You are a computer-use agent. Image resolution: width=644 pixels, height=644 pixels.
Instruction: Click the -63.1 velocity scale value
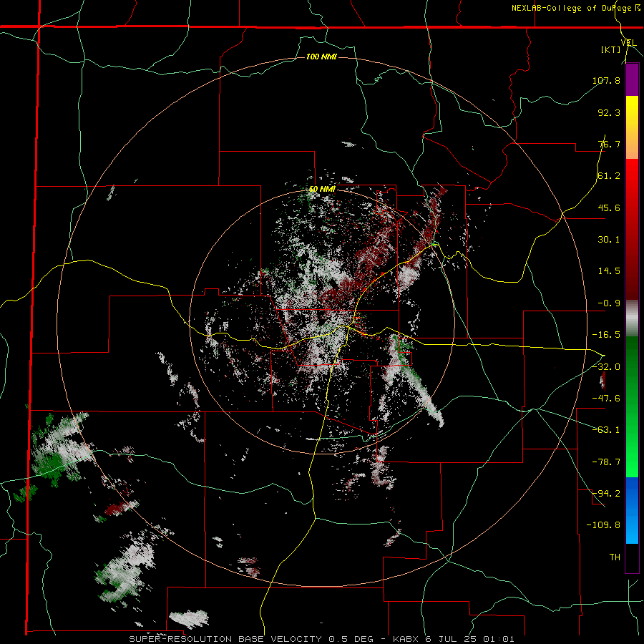click(606, 430)
